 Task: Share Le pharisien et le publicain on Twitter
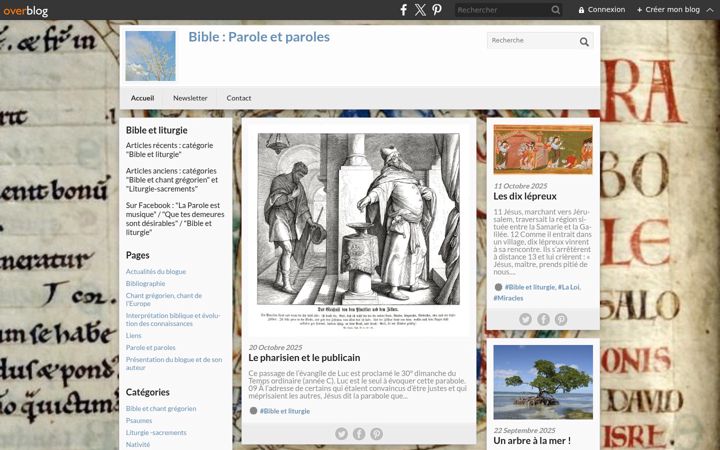pos(341,433)
